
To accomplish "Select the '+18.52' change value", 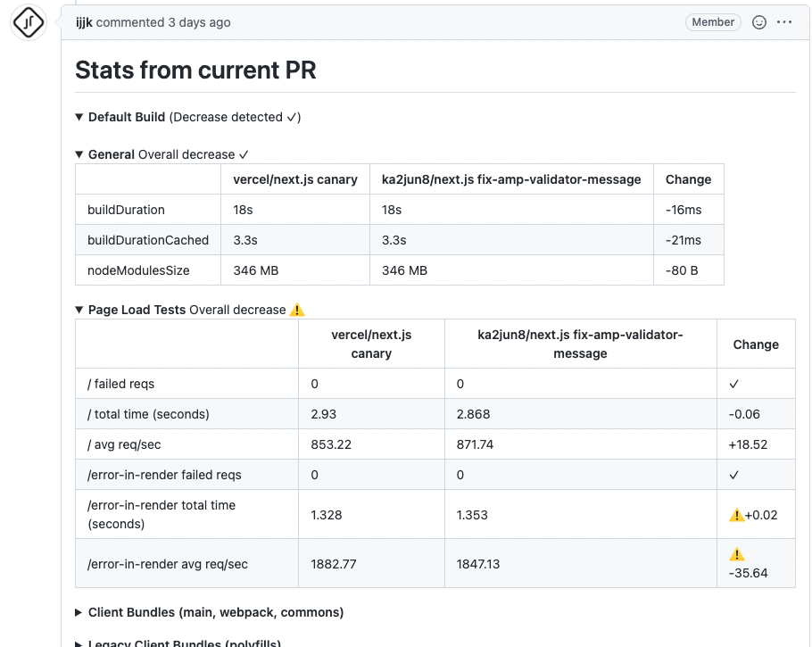I will click(748, 444).
